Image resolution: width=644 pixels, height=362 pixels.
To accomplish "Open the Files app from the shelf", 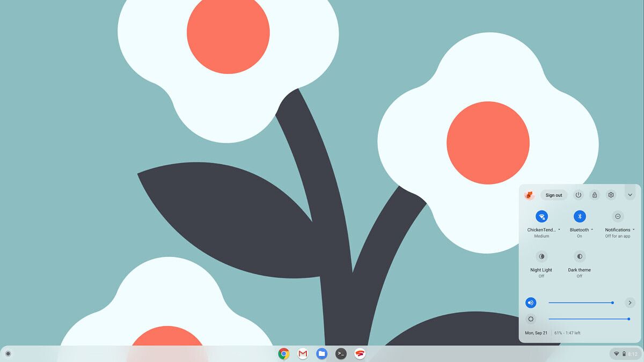I will pos(322,353).
